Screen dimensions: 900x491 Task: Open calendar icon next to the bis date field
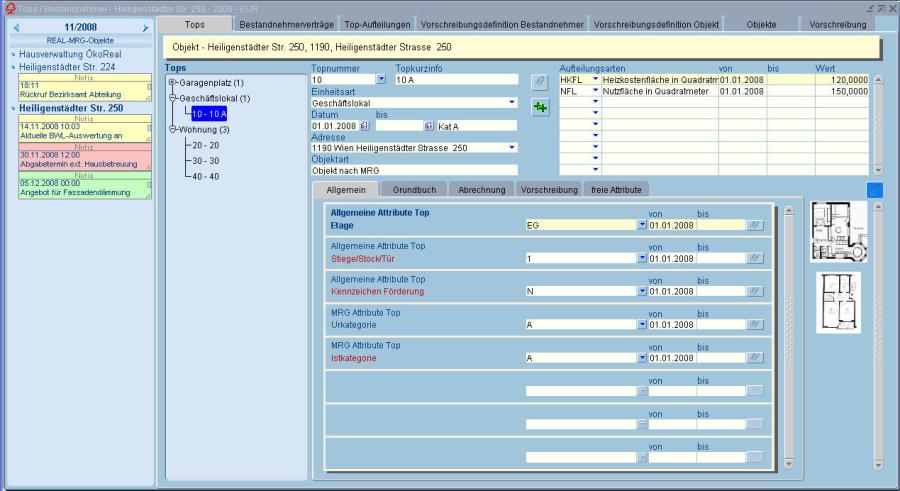(429, 126)
